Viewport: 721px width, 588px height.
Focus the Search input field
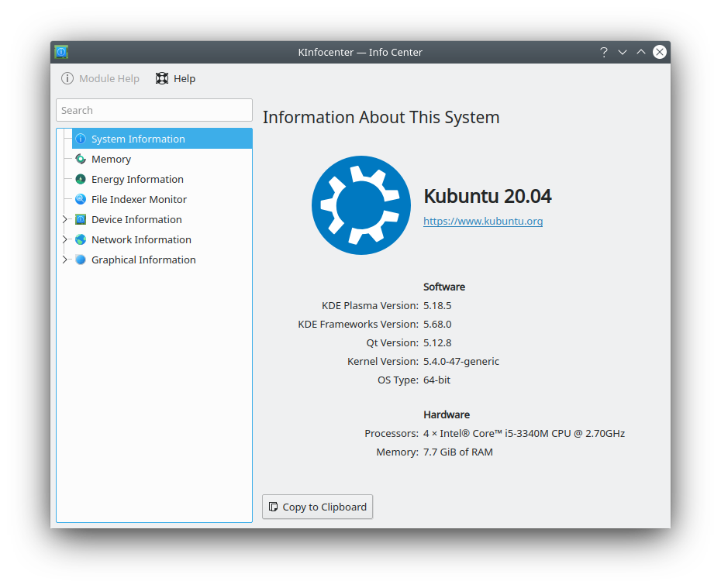click(x=154, y=110)
